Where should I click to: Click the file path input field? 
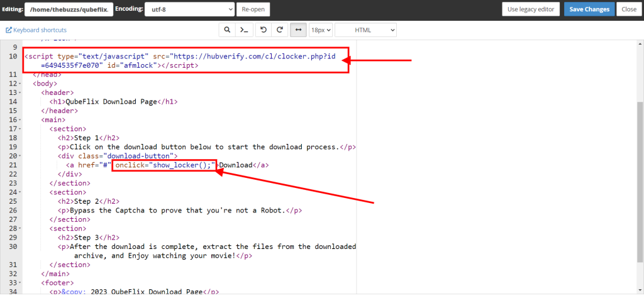(69, 9)
